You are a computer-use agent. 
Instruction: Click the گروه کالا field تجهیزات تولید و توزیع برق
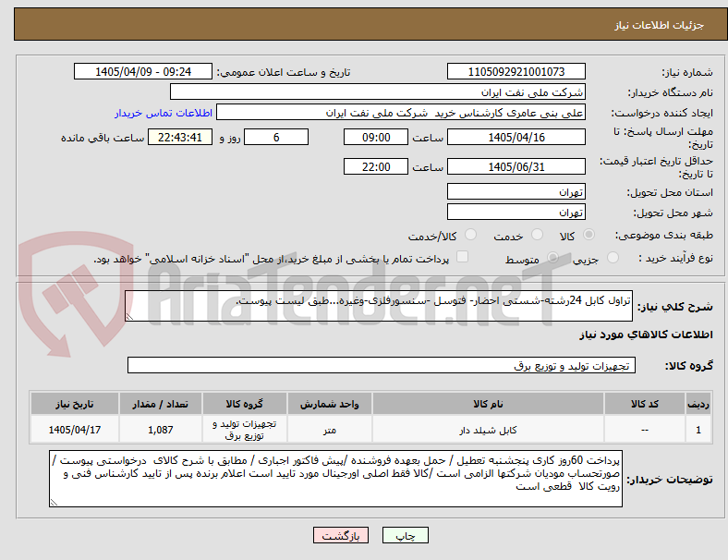(382, 365)
